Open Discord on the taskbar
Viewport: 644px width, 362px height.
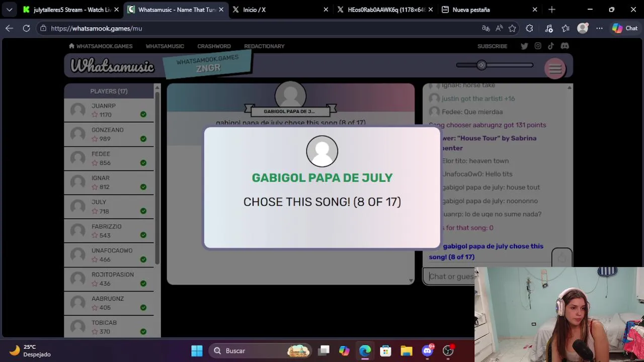pos(428,350)
